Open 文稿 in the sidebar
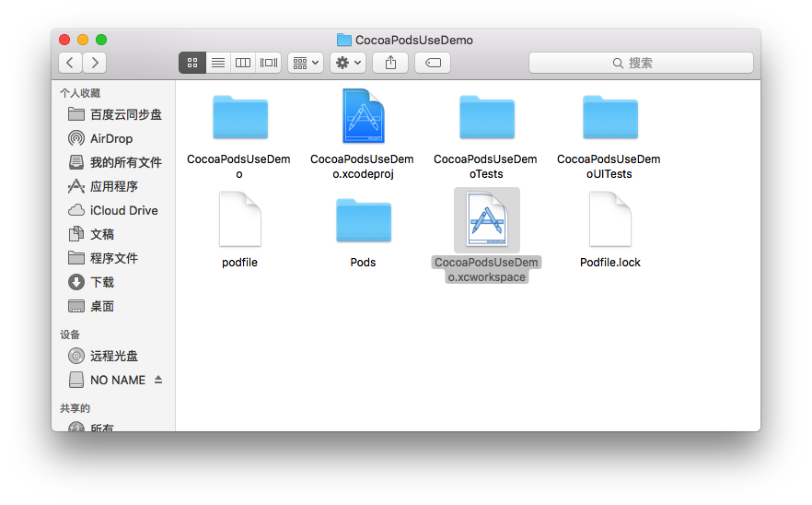 click(x=114, y=234)
